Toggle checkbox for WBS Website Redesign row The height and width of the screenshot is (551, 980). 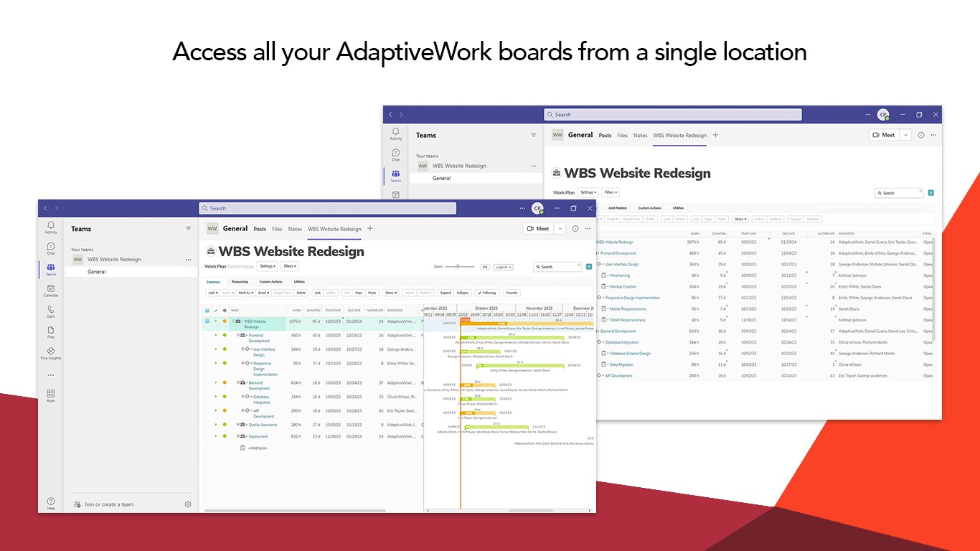207,321
